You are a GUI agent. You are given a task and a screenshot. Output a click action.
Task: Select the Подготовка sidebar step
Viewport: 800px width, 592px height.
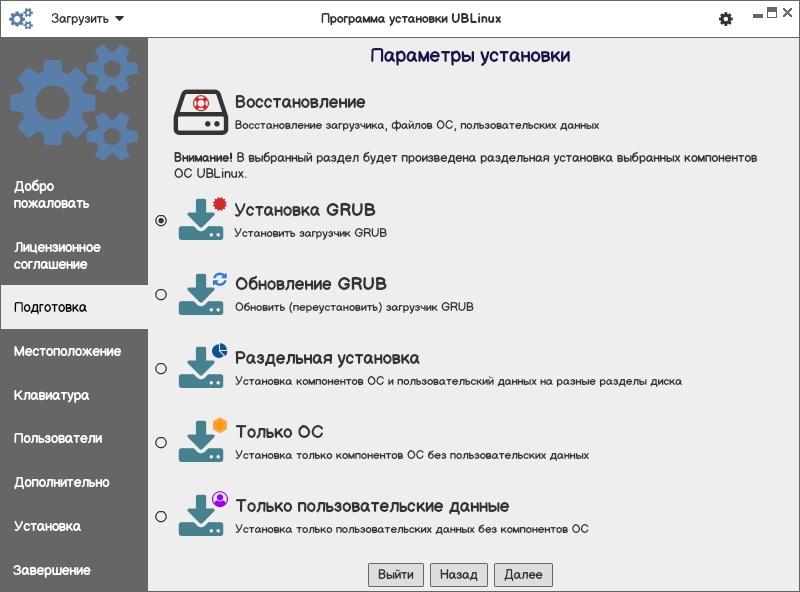pos(74,307)
